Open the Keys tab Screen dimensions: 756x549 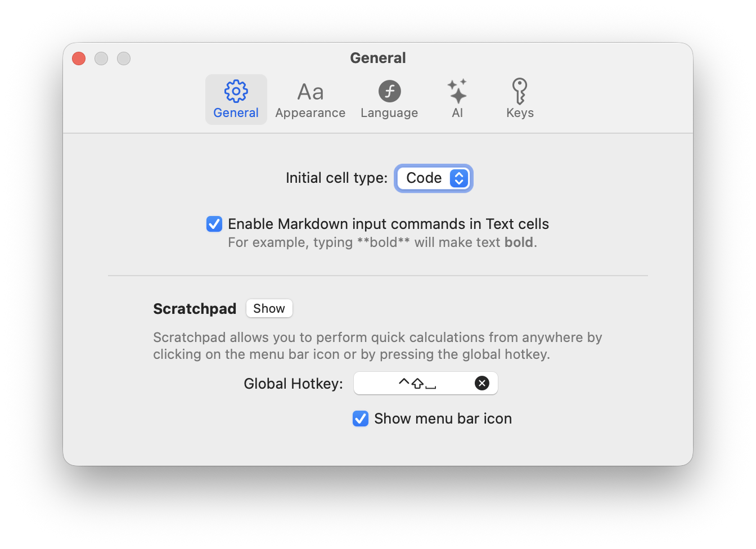(x=519, y=99)
